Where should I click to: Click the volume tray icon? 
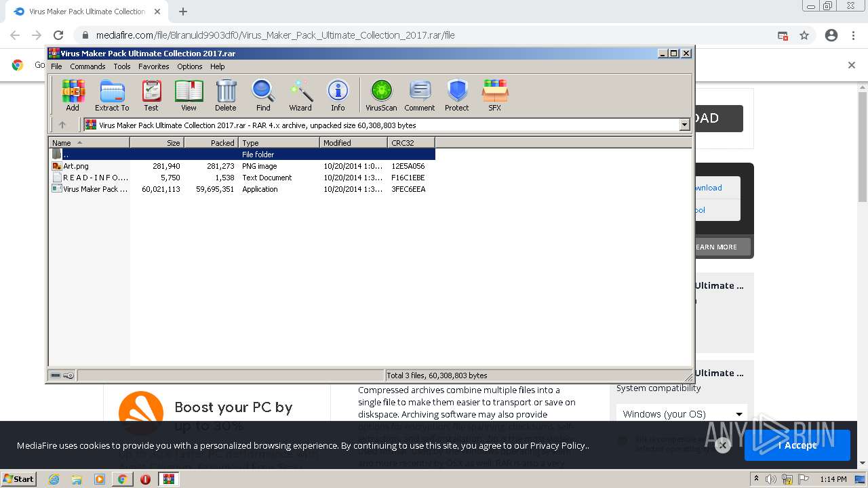(x=772, y=479)
